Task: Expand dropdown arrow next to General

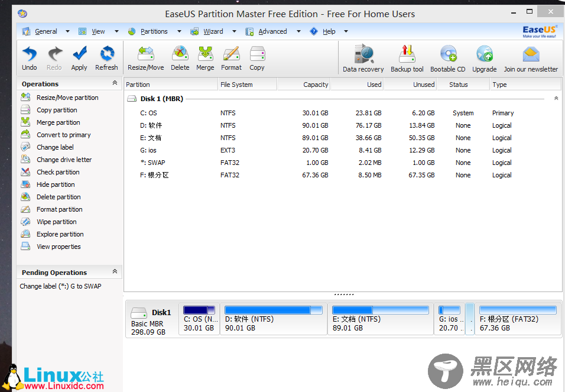Action: (x=67, y=31)
